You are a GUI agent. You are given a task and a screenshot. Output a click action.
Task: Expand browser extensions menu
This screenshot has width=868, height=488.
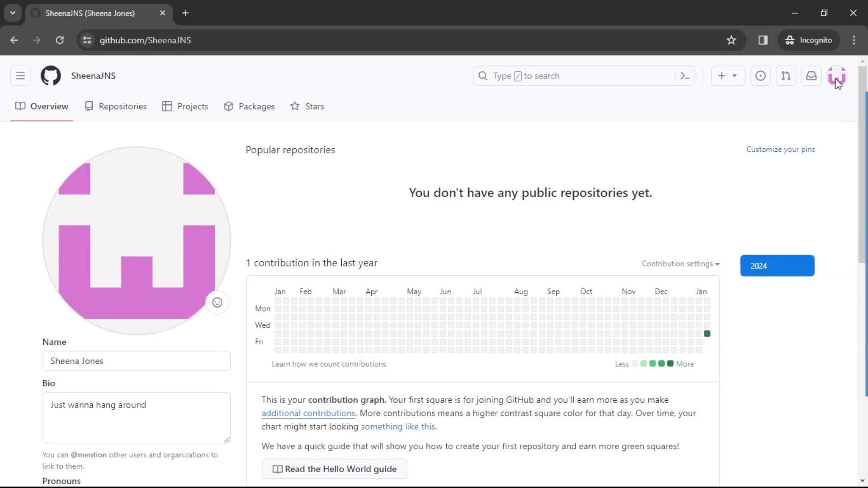[763, 40]
